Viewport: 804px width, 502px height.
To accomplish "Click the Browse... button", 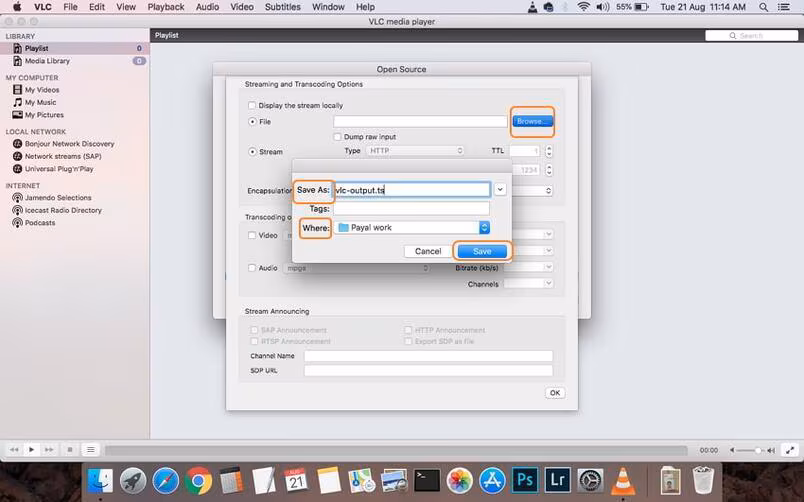I will click(x=532, y=122).
